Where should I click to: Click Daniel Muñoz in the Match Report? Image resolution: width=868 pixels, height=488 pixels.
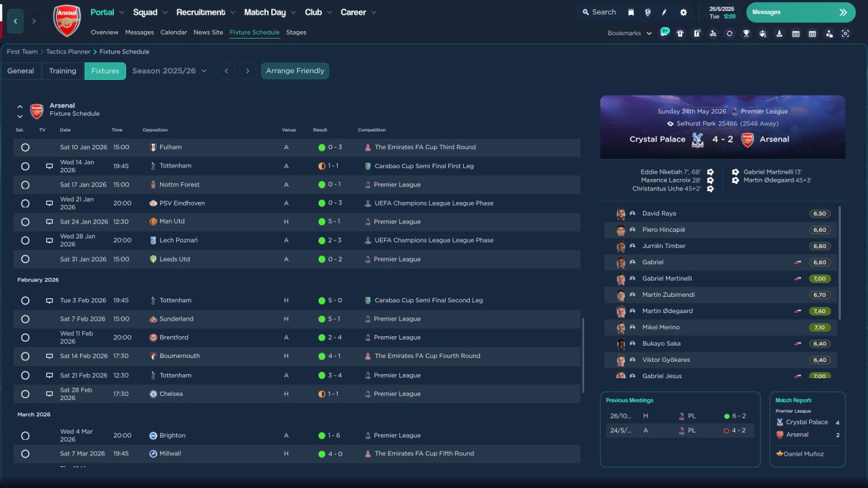point(804,454)
